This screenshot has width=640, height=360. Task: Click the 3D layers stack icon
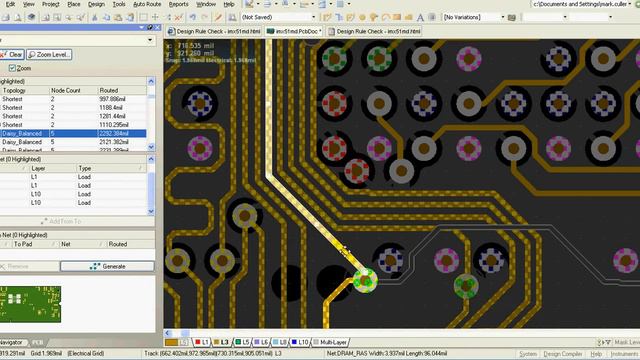[x=31, y=17]
